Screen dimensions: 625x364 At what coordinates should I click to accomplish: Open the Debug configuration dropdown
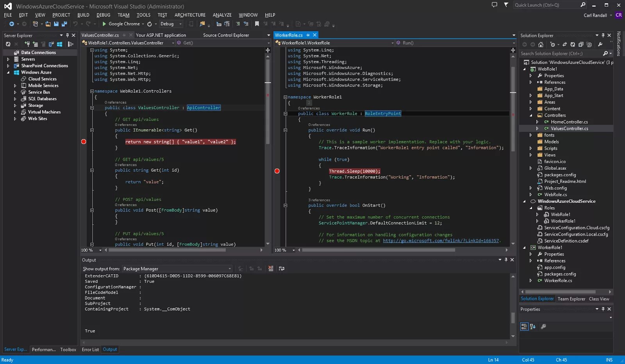coord(180,24)
